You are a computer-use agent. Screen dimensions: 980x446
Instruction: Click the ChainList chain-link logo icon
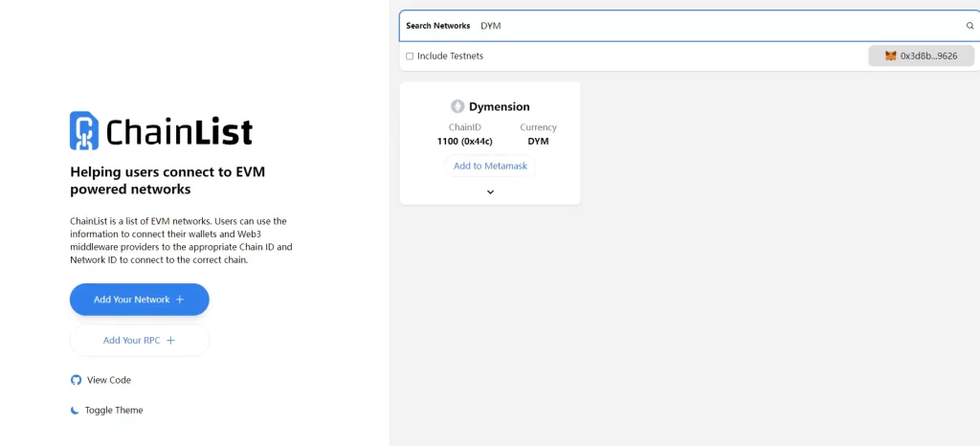coord(84,130)
